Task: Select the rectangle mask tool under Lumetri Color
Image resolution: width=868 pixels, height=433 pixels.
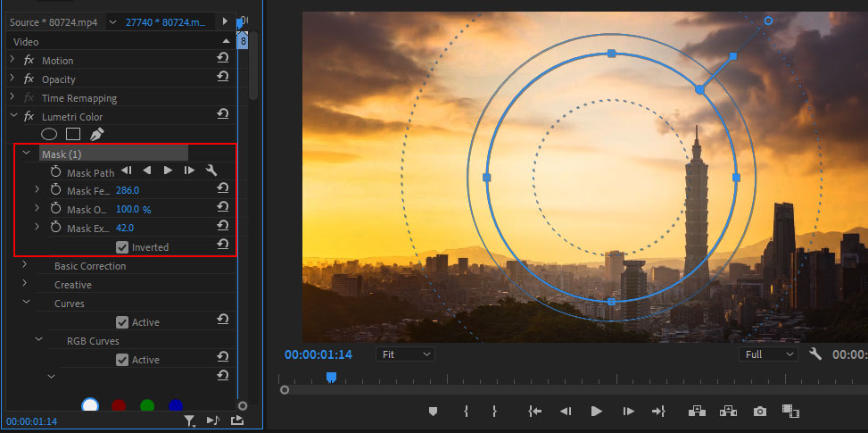Action: coord(73,134)
